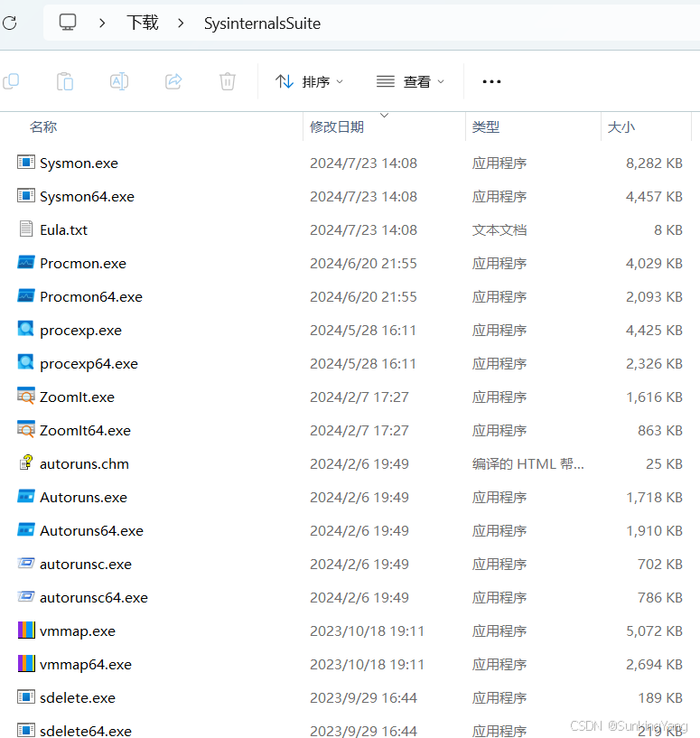Select file name autorunsc64.exe
This screenshot has height=738, width=700.
[94, 598]
